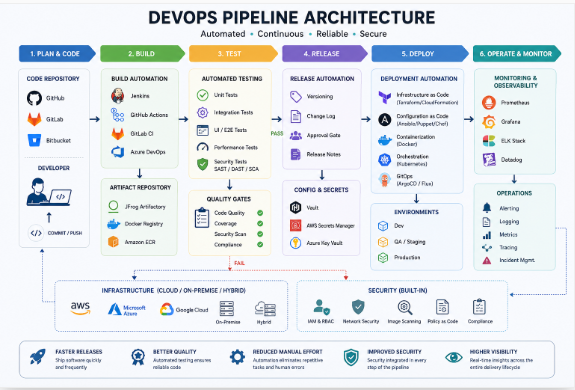Viewport: 575px width, 390px height.
Task: Click the Terraform Infrastructure as Code icon
Action: 385,98
